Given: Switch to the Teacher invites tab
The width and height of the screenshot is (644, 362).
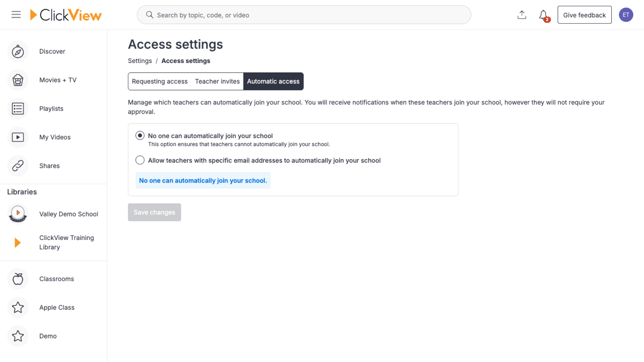Looking at the screenshot, I should (217, 81).
